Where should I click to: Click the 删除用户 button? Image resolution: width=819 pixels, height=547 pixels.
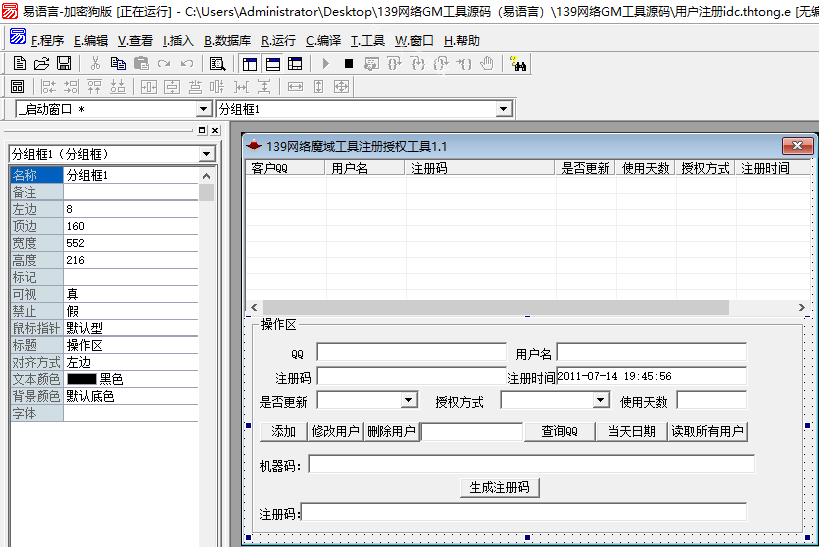[x=391, y=432]
